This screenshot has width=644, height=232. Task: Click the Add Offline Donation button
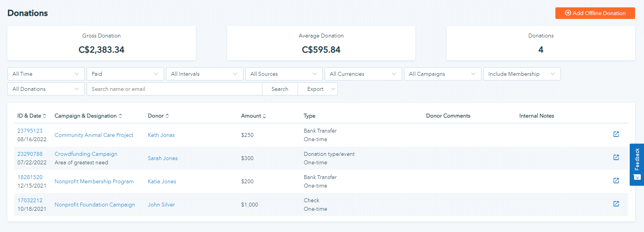(x=595, y=13)
